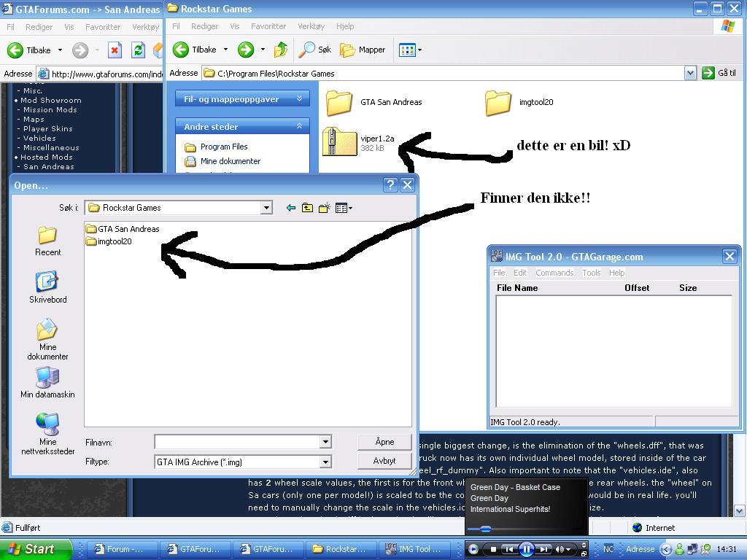Open the view menu in Open dialog
This screenshot has width=747, height=560.
point(344,208)
